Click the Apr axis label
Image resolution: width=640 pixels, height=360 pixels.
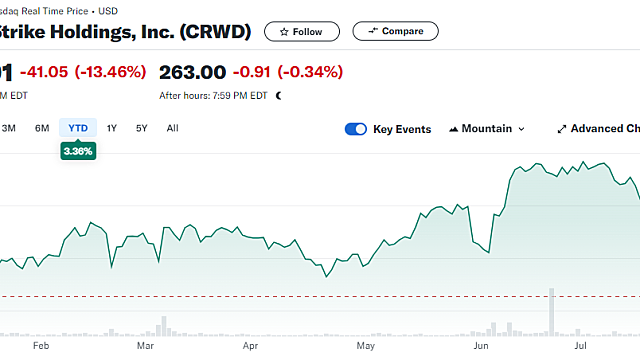250,346
